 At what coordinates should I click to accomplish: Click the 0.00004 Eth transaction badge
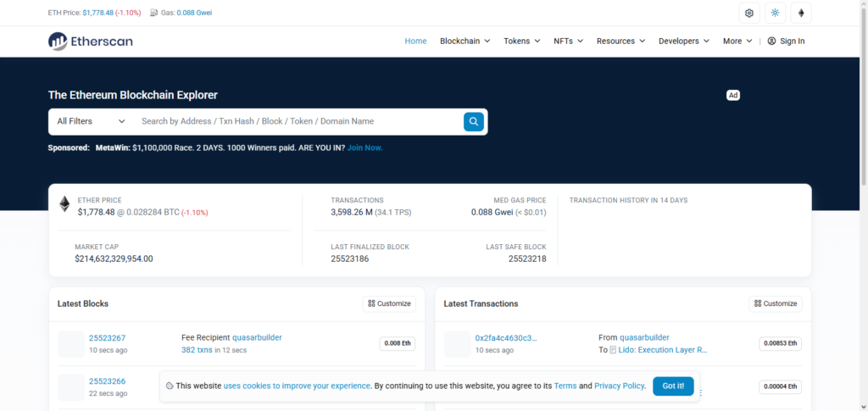780,386
